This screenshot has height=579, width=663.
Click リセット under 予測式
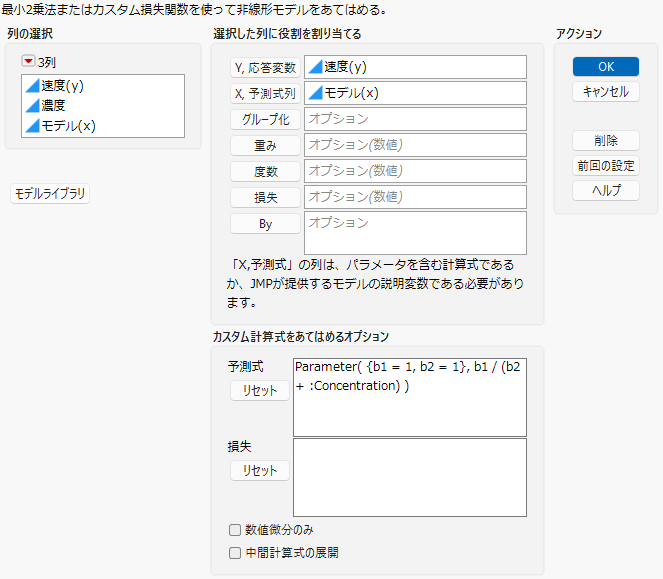pos(260,390)
